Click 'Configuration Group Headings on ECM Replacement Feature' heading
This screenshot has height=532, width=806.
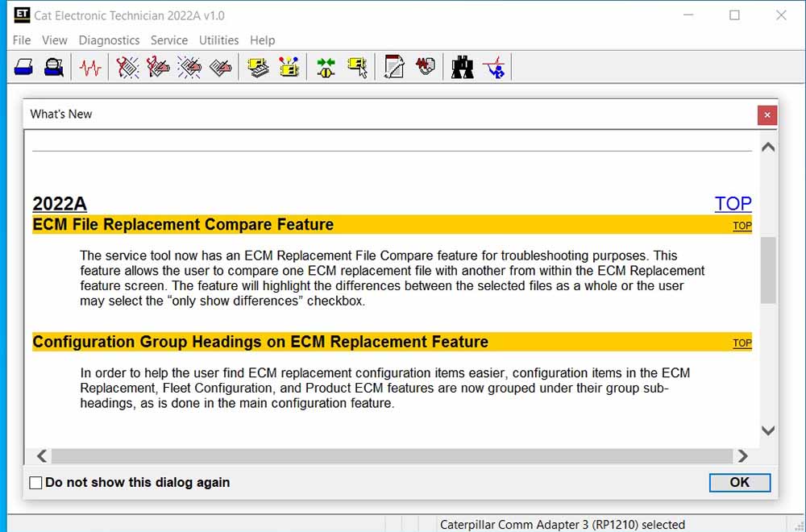coord(260,342)
